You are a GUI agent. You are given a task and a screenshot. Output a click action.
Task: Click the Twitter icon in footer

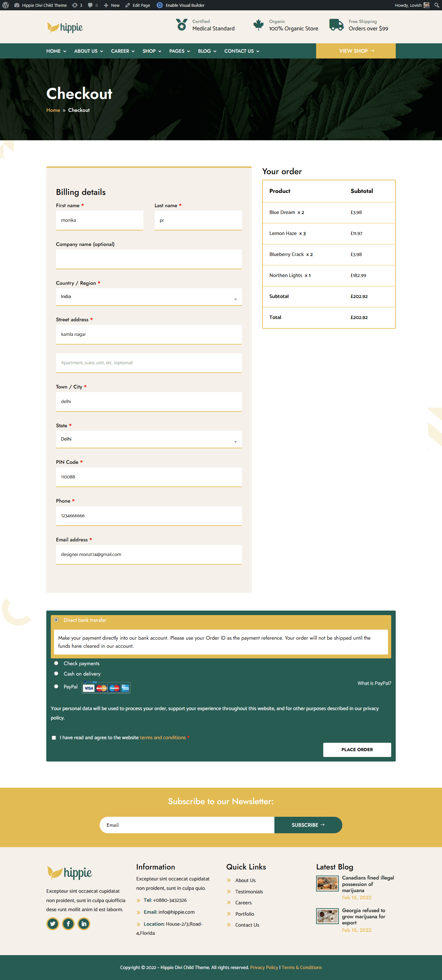coord(52,923)
